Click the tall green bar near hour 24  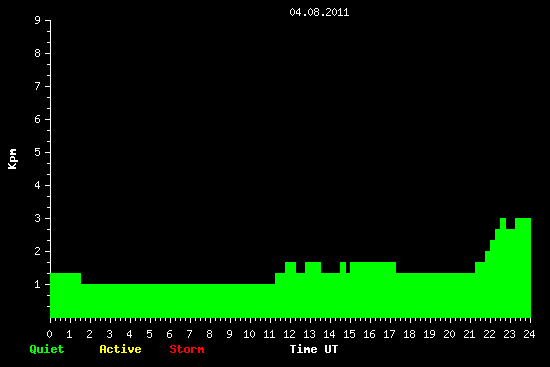(x=523, y=268)
